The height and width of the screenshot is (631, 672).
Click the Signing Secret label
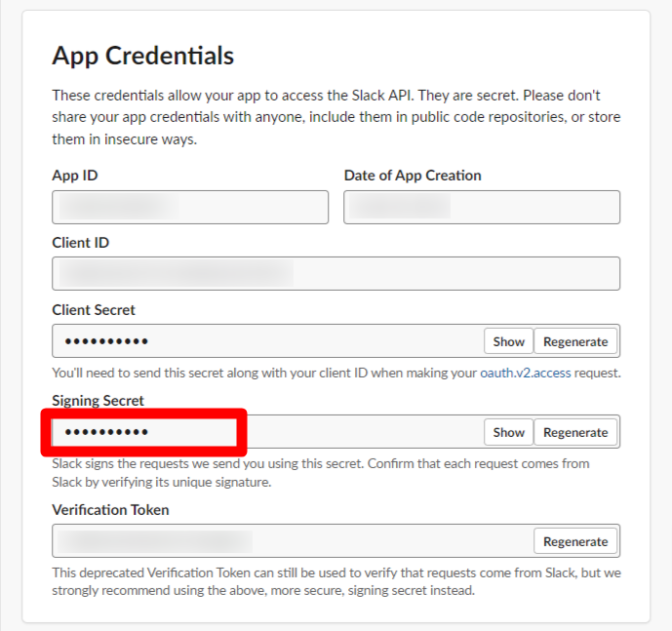(98, 401)
